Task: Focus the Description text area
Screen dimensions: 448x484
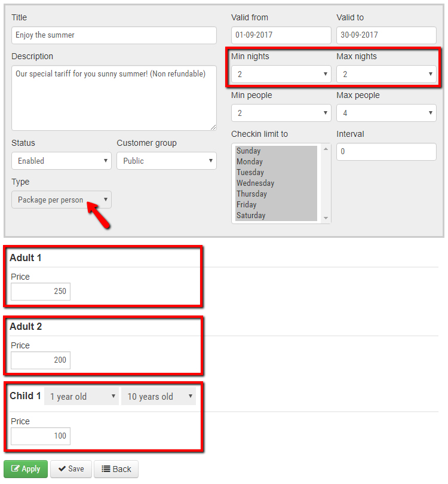Action: tap(113, 97)
